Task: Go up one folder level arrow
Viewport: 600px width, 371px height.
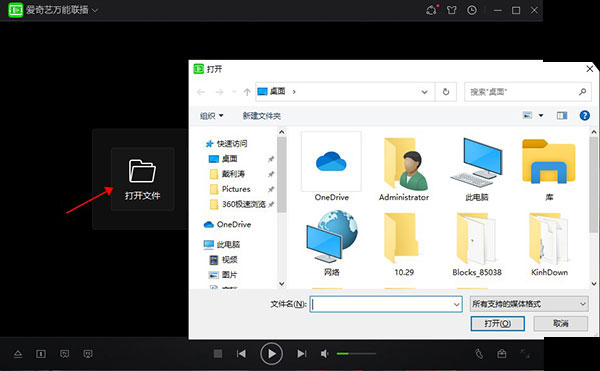Action: (247, 92)
